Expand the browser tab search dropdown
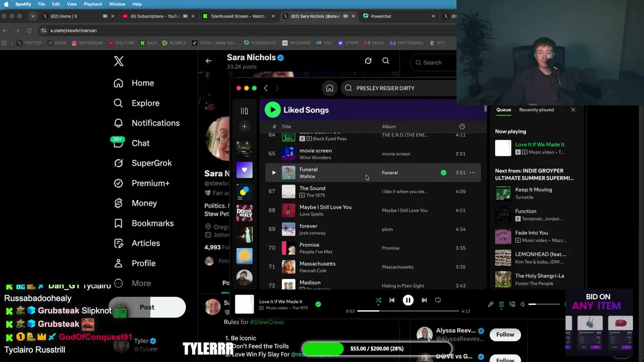The image size is (644, 362). [x=33, y=16]
